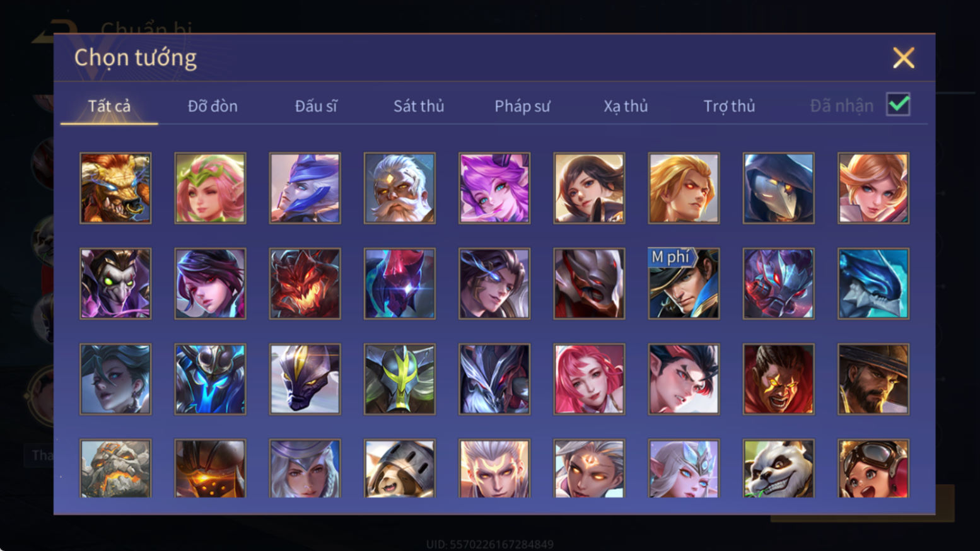The image size is (980, 551).
Task: Pick the goggles-wearing pilot girl hero
Action: point(873,468)
